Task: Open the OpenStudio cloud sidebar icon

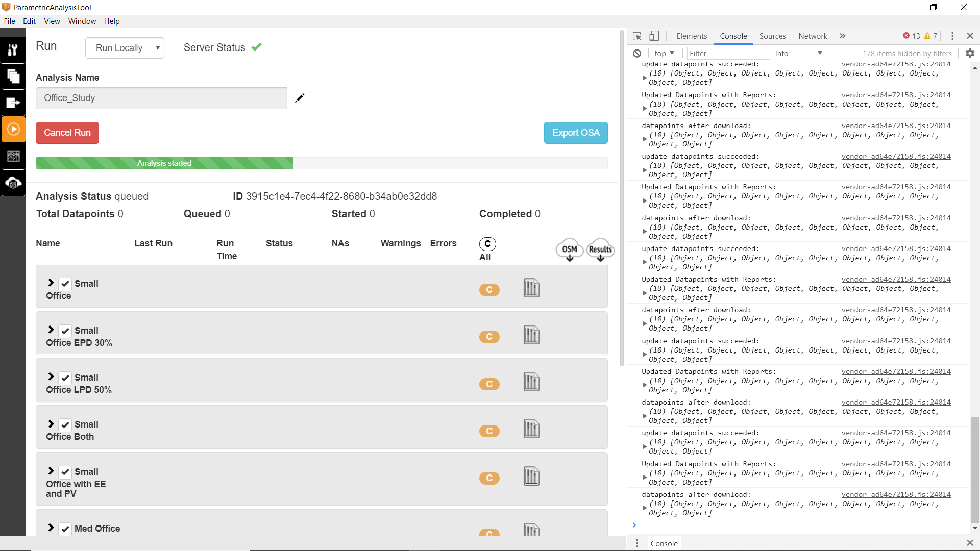Action: pyautogui.click(x=13, y=183)
